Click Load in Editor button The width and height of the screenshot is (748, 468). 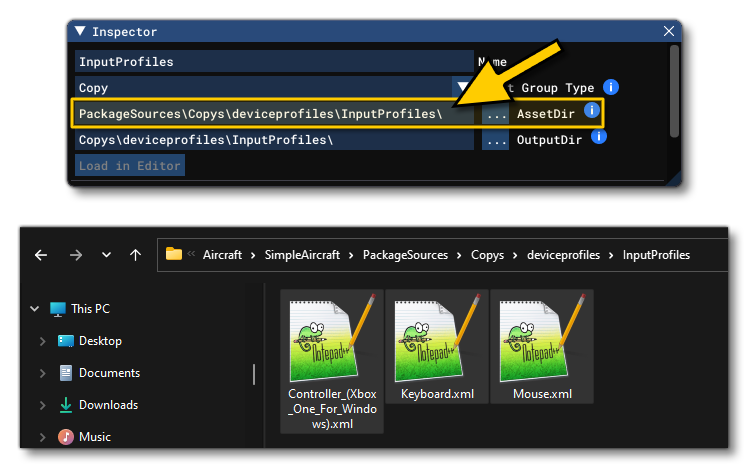click(x=130, y=166)
